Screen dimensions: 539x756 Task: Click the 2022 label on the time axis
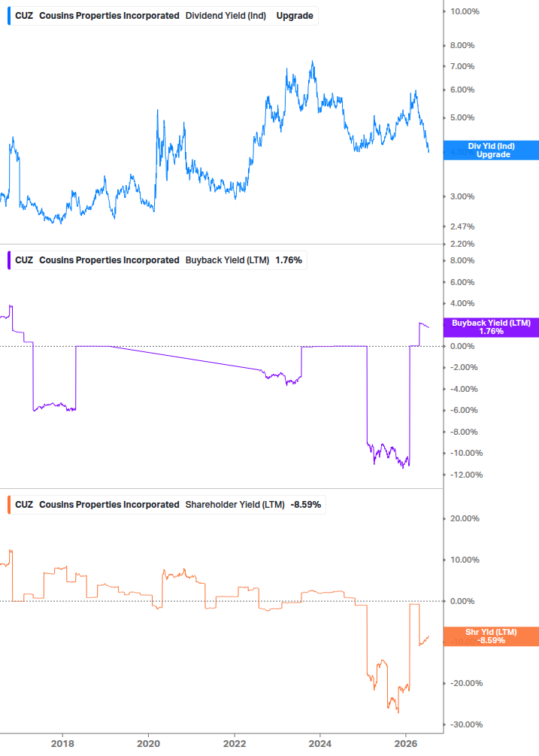click(x=235, y=744)
